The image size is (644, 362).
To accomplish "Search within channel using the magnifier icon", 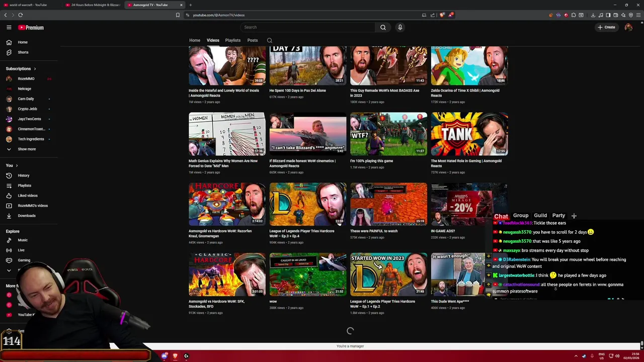I will click(x=270, y=40).
